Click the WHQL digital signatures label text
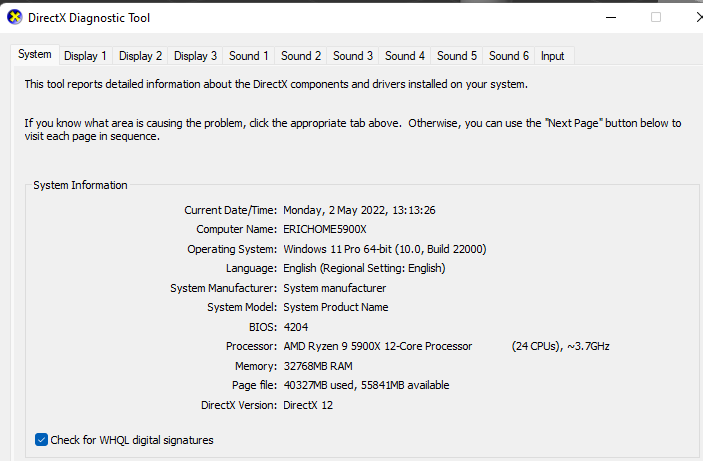The image size is (703, 461). pyautogui.click(x=132, y=440)
